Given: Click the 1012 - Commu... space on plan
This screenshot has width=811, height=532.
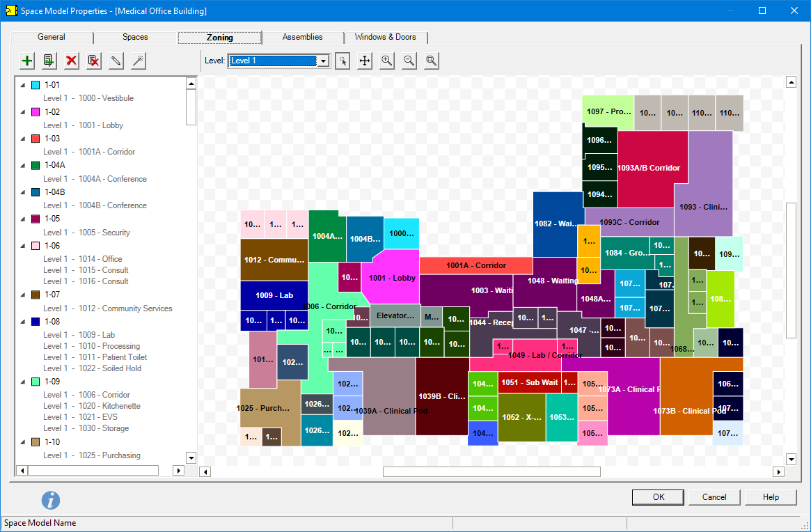Looking at the screenshot, I should (274, 260).
